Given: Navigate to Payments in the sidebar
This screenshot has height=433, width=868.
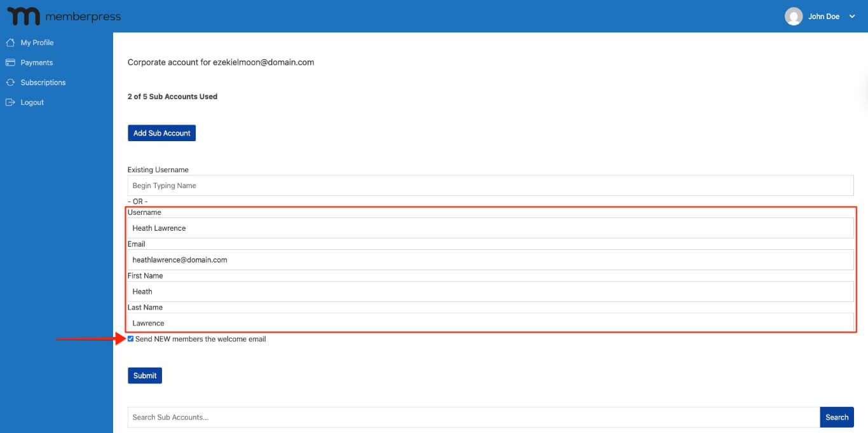Looking at the screenshot, I should tap(37, 62).
